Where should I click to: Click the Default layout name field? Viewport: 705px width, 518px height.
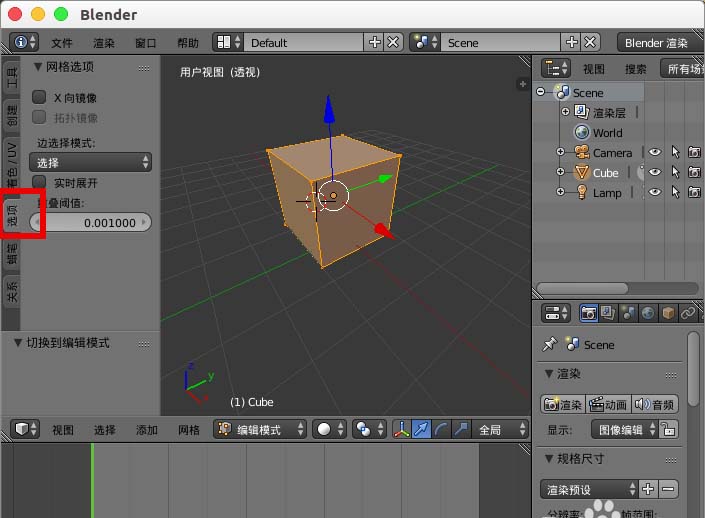pyautogui.click(x=303, y=42)
